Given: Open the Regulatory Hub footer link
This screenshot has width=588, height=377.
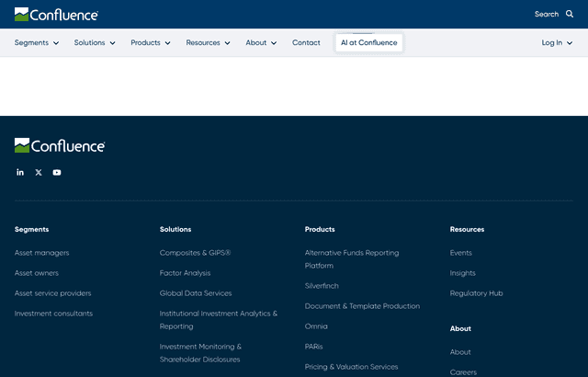Looking at the screenshot, I should click(476, 293).
